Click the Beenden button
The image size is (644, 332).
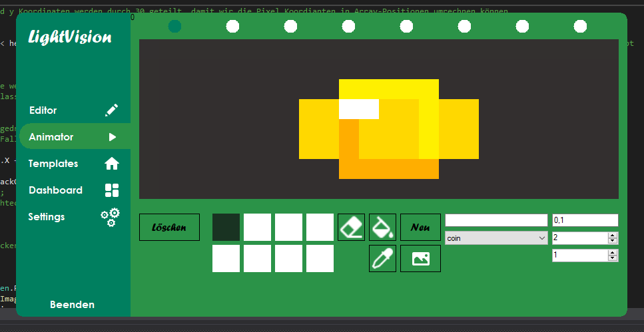[x=73, y=305]
